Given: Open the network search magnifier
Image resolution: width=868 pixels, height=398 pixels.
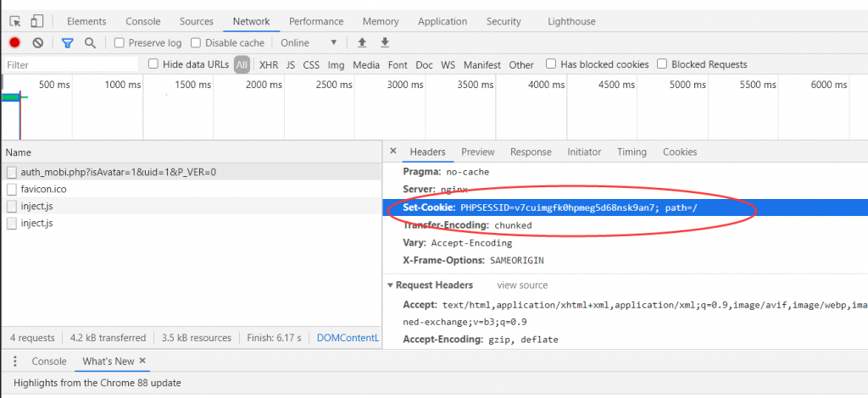Looking at the screenshot, I should pyautogui.click(x=90, y=42).
